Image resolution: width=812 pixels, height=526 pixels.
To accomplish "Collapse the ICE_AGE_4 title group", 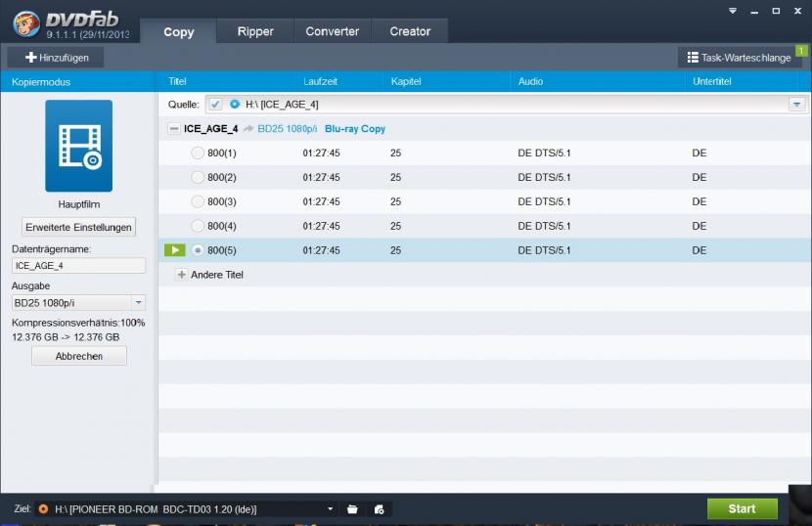I will 174,128.
